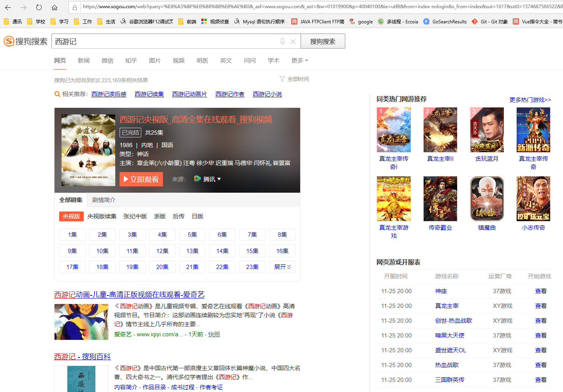Open the 谷歌浏览器F12调试页 bookmark
The height and width of the screenshot is (392, 563).
click(x=147, y=21)
